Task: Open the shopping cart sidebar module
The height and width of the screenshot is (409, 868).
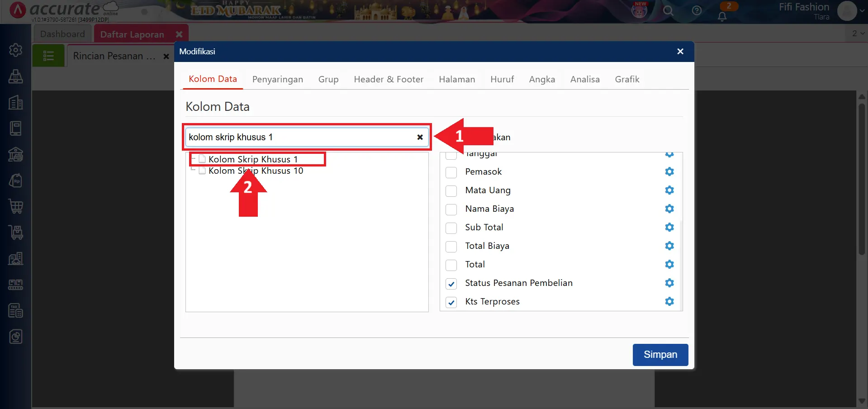Action: click(x=16, y=206)
